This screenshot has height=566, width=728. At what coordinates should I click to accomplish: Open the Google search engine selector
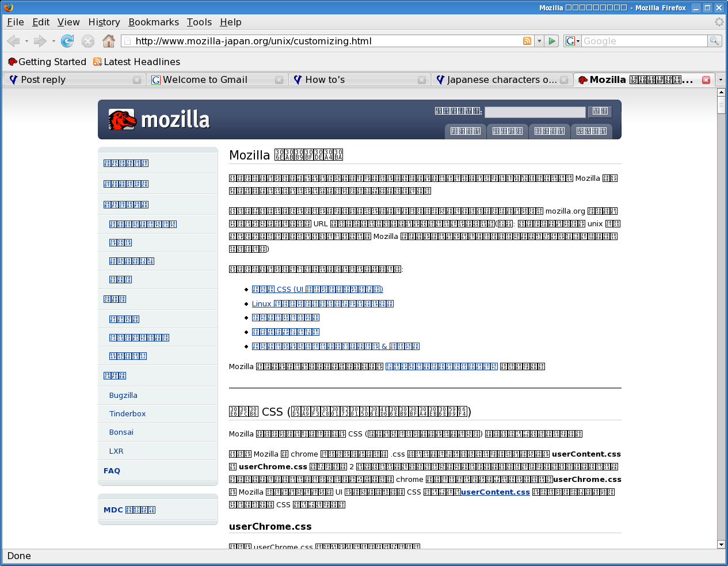(572, 41)
